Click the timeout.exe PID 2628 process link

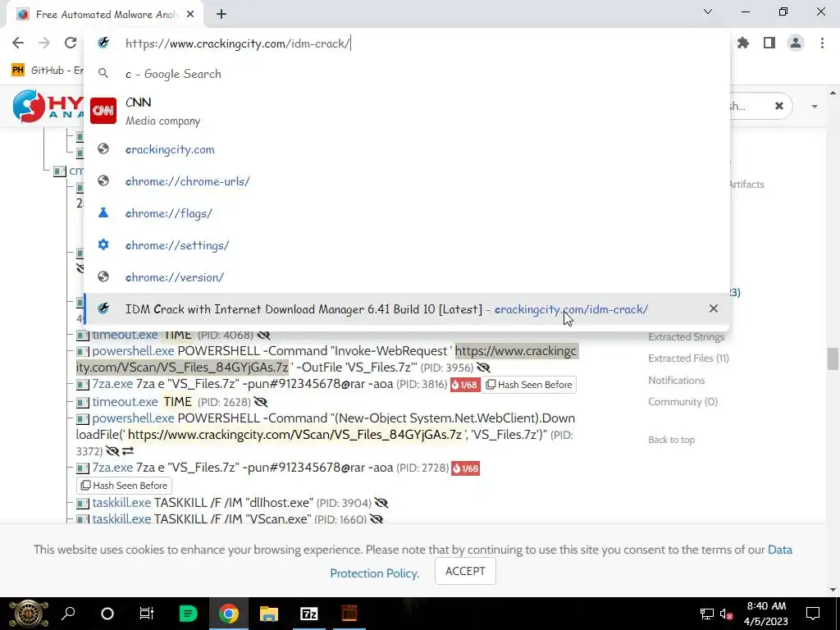point(125,402)
